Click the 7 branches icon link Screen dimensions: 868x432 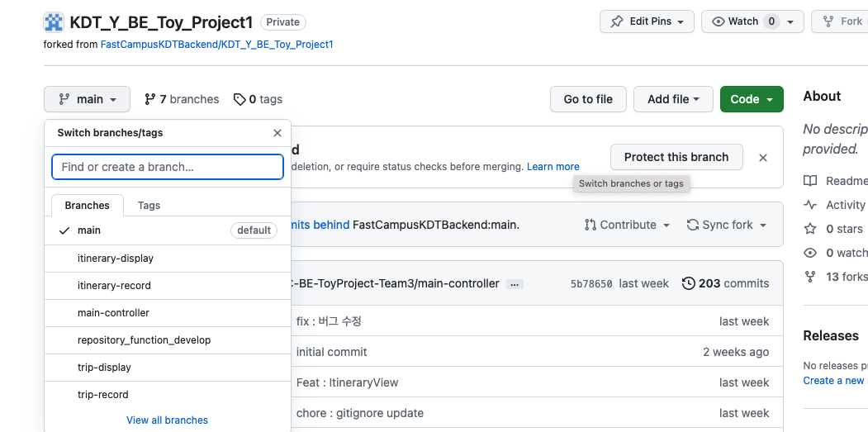click(149, 99)
